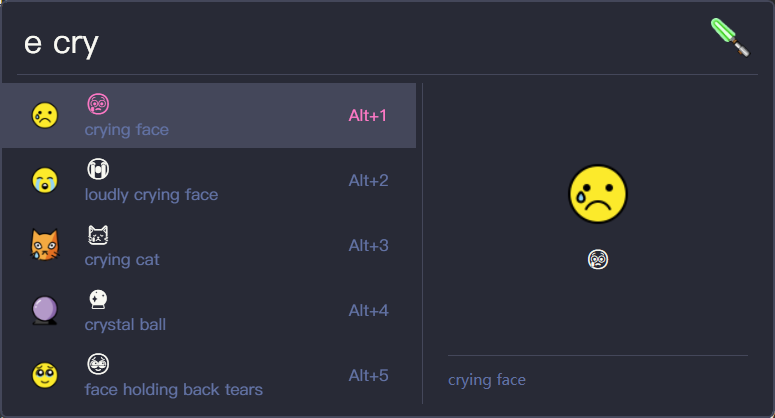The width and height of the screenshot is (775, 418).
Task: Click the large crying face preview emoji
Action: pyautogui.click(x=597, y=194)
